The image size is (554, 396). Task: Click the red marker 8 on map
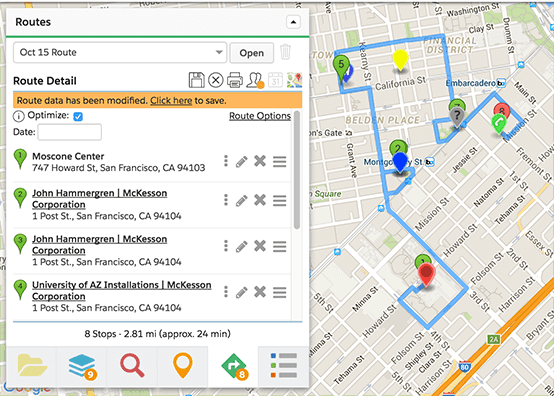point(502,110)
